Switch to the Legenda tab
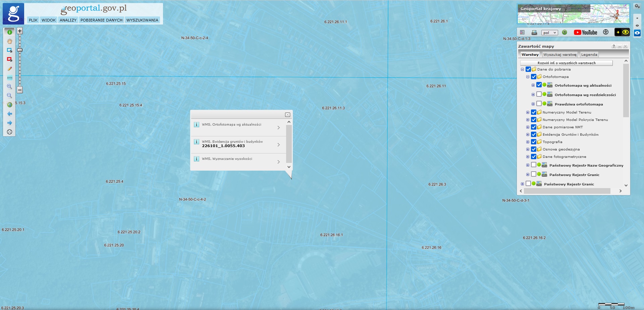 (589, 54)
